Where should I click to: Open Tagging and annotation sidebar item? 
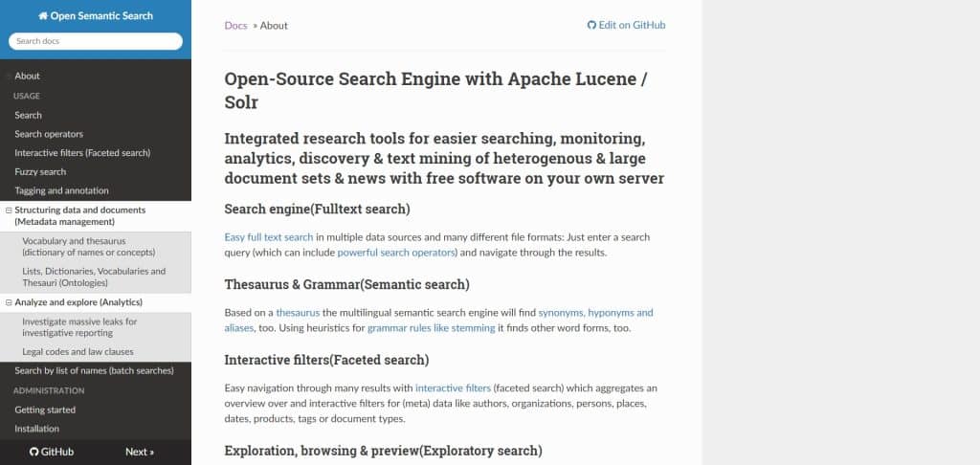pos(61,190)
